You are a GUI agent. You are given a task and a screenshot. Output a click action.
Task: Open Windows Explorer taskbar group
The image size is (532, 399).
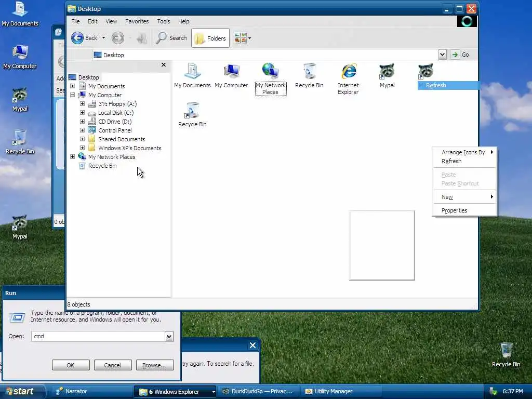coord(175,392)
